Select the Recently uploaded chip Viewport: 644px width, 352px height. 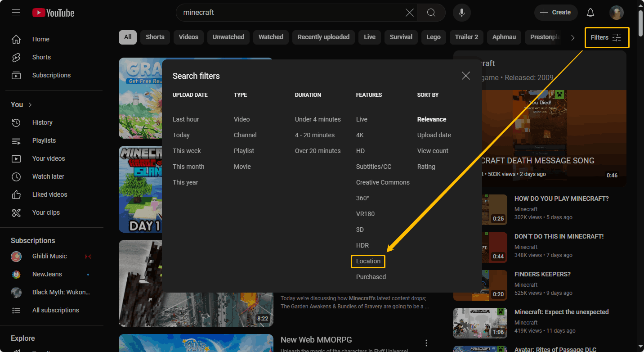[x=323, y=37]
